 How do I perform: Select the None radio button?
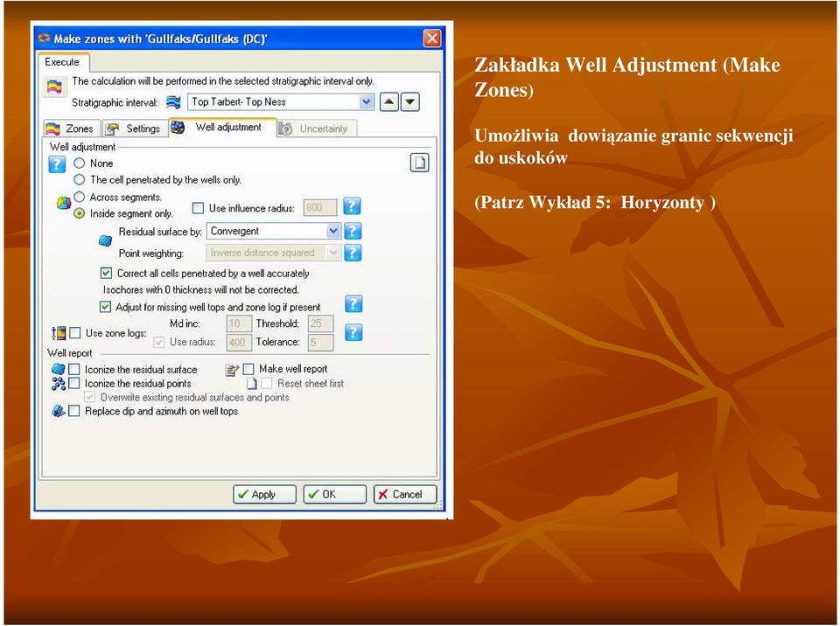click(80, 163)
